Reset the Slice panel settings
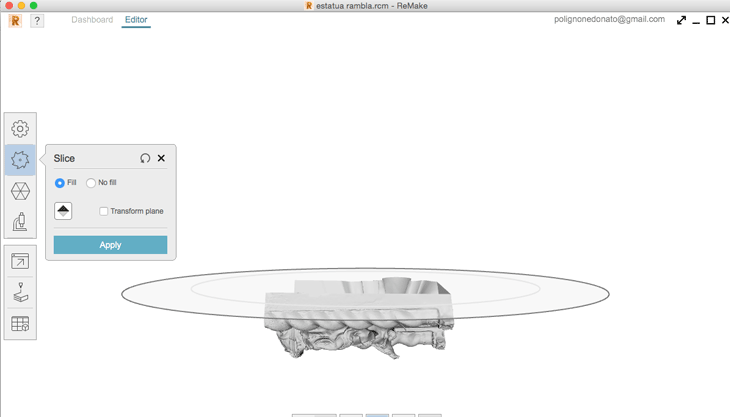 pyautogui.click(x=145, y=158)
